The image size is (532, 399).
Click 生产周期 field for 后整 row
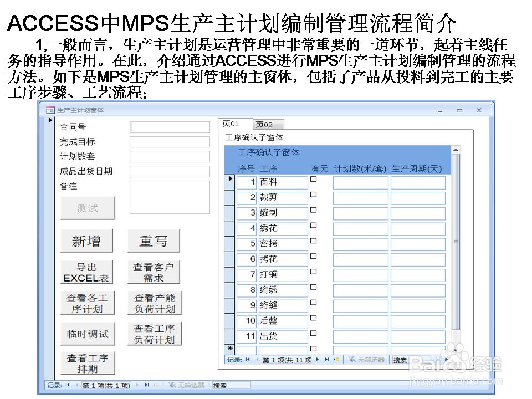418,321
